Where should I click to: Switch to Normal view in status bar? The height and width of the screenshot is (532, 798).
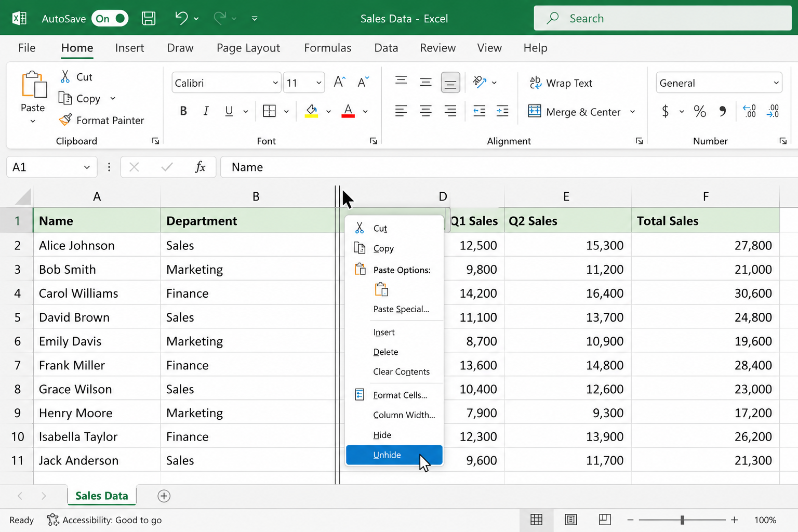[536, 520]
